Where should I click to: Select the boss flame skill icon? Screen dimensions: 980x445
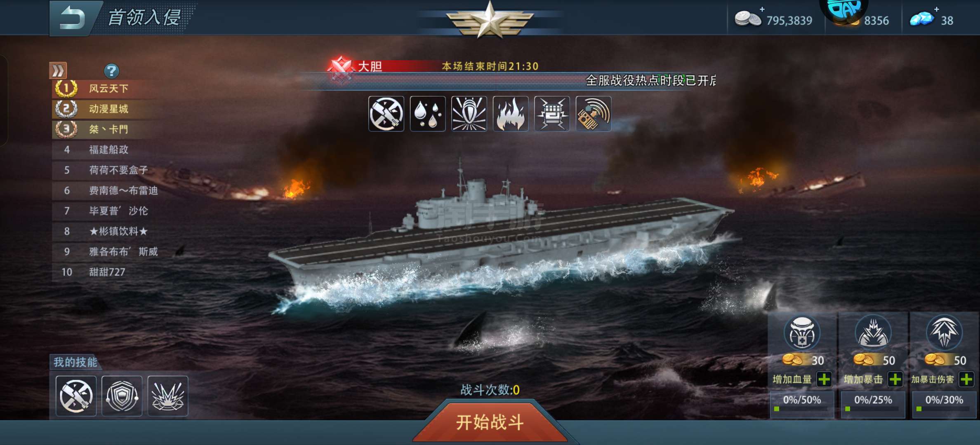pyautogui.click(x=511, y=114)
